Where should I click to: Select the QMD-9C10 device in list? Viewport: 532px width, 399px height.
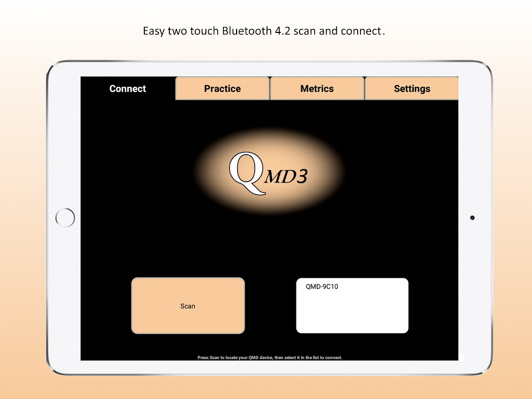point(322,287)
